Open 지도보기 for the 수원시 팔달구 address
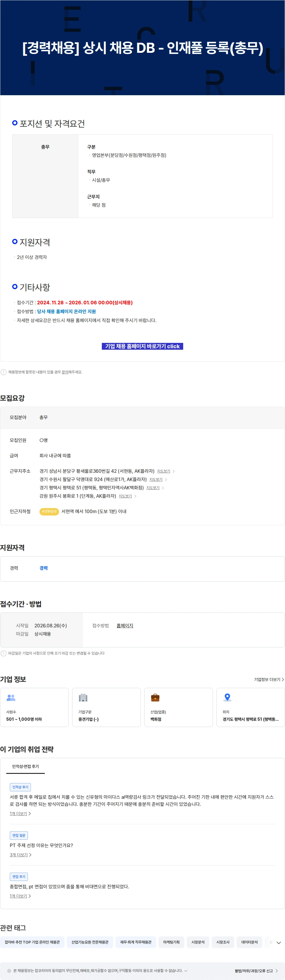Viewport: 285px width, 980px height. coord(156,480)
